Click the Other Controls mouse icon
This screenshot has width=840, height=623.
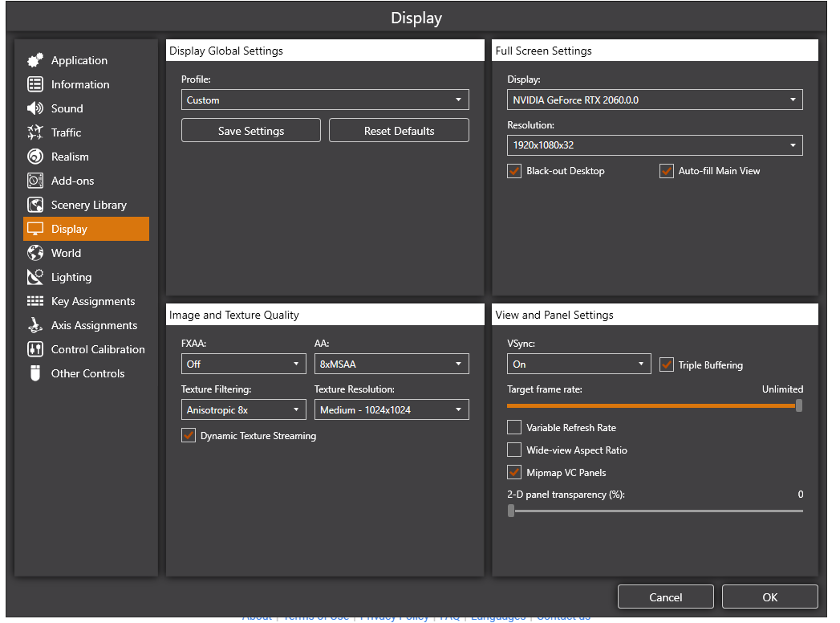coord(35,373)
